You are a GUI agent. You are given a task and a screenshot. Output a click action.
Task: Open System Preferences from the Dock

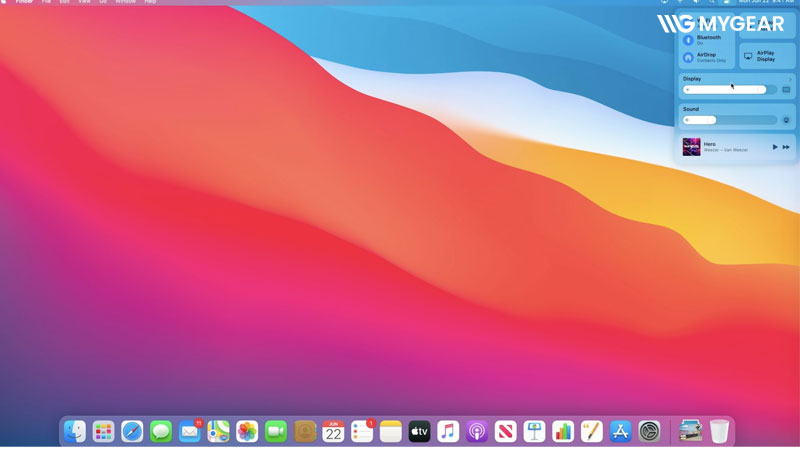click(x=649, y=432)
